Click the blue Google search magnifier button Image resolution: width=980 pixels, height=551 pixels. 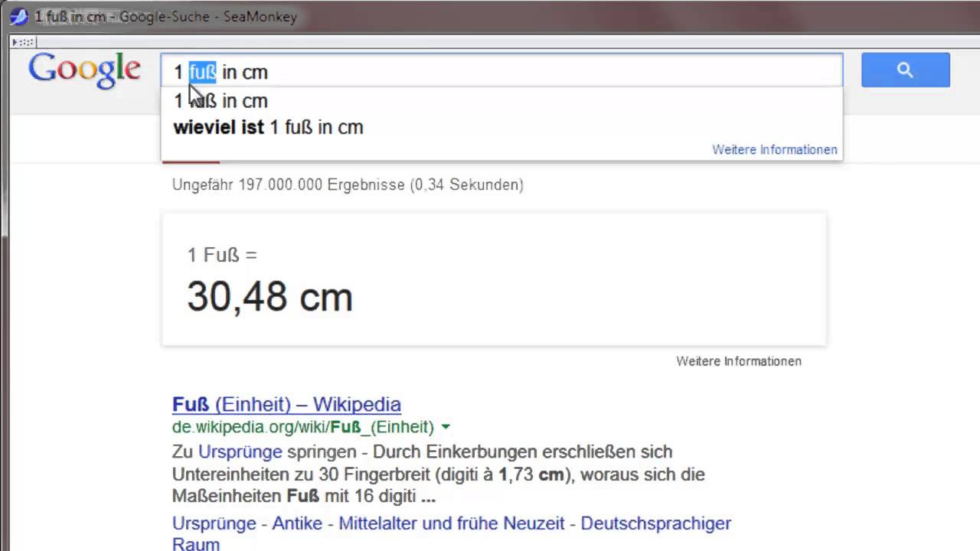click(905, 70)
